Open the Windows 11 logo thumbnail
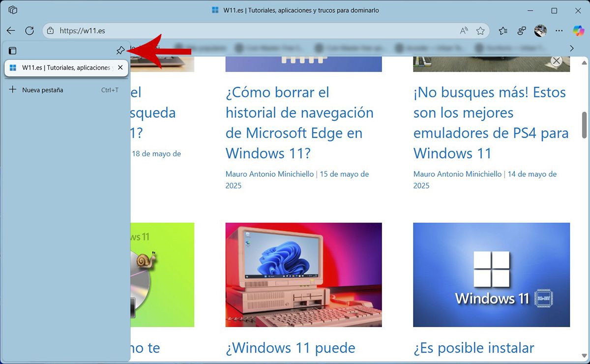This screenshot has height=364, width=590. click(491, 275)
